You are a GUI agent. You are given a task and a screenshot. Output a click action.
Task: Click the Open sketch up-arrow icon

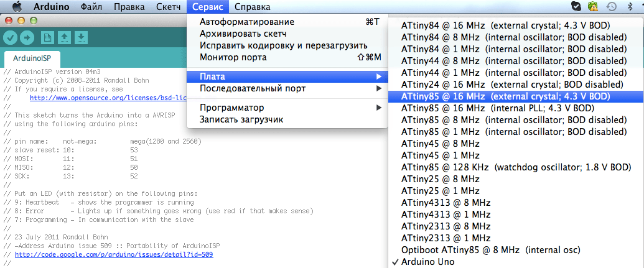[64, 37]
